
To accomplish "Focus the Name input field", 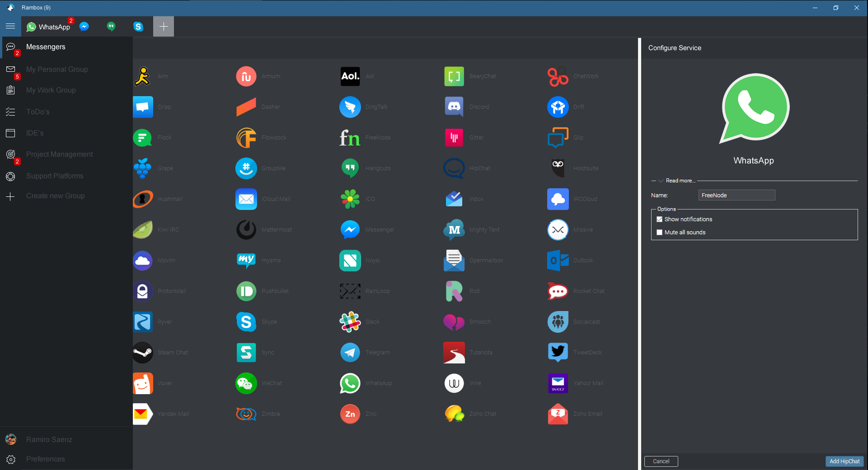I will tap(737, 195).
